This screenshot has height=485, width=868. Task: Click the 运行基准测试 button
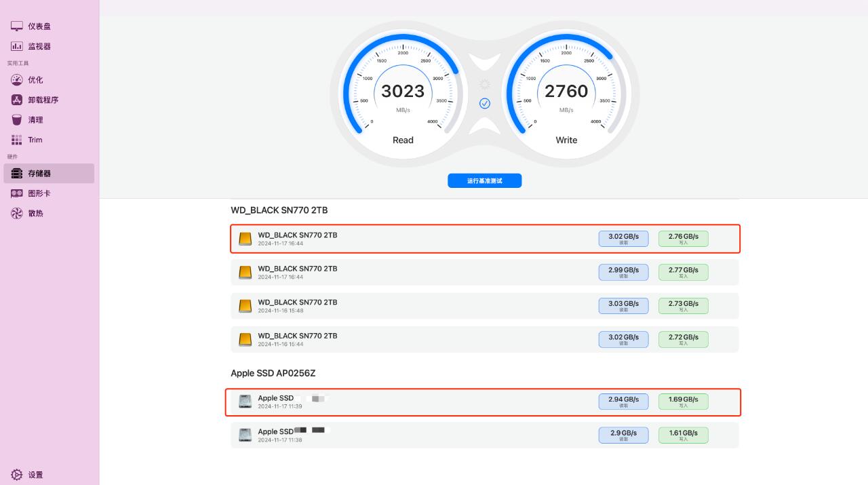pyautogui.click(x=485, y=181)
